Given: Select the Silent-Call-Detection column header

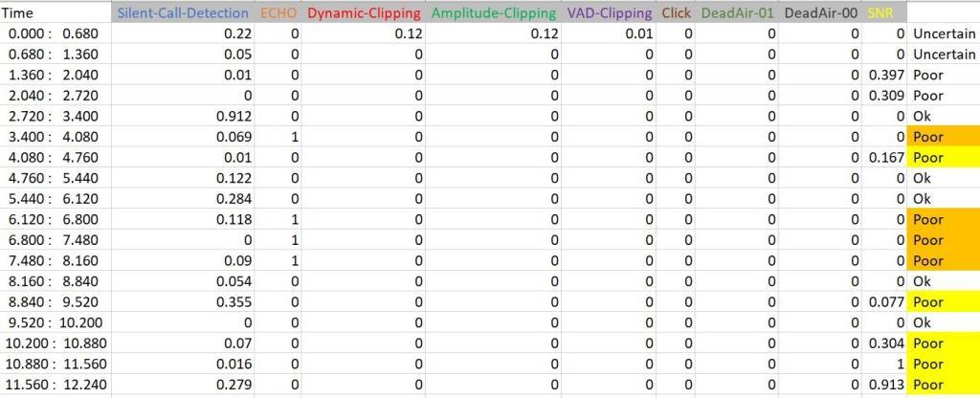Looking at the screenshot, I should coord(183,12).
